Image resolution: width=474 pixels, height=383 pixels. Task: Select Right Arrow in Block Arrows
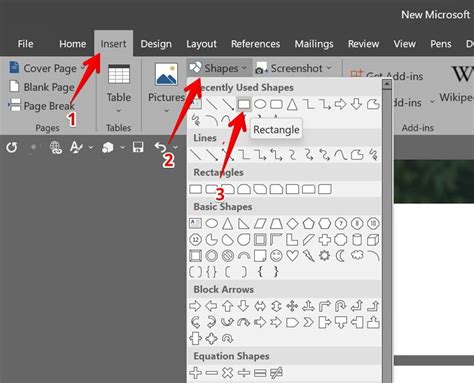tap(195, 306)
